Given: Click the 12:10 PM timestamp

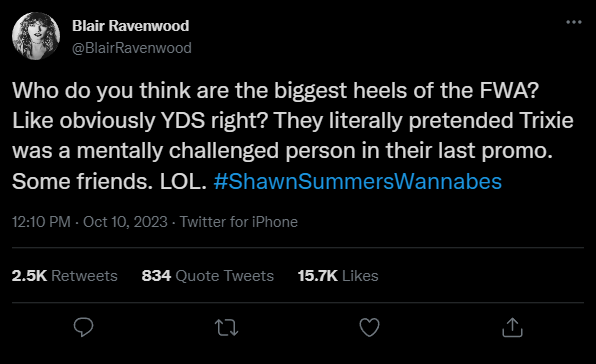Looking at the screenshot, I should tap(41, 222).
